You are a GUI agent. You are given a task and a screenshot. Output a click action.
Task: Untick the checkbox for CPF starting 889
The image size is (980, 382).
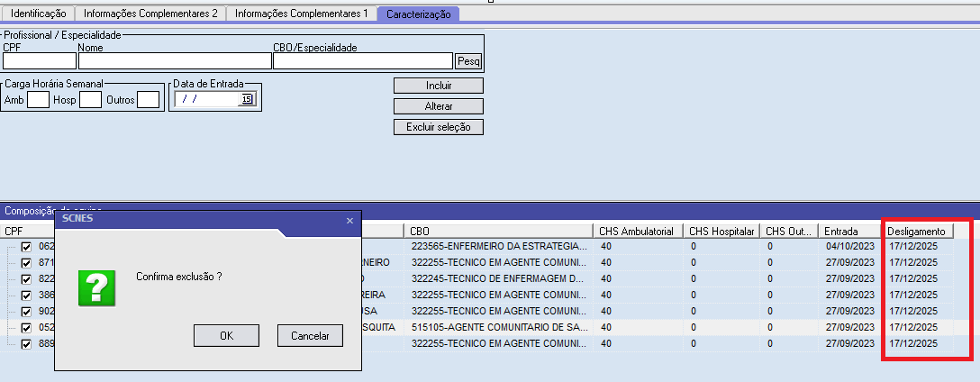coord(26,343)
